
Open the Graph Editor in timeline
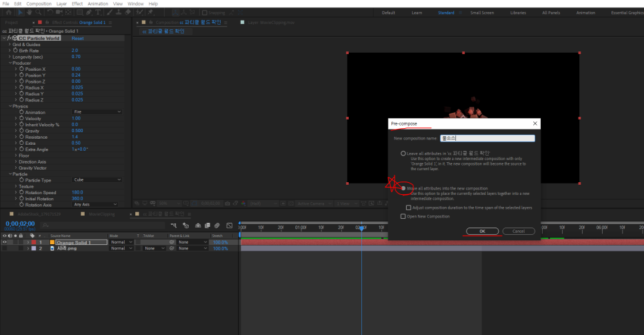(x=229, y=226)
